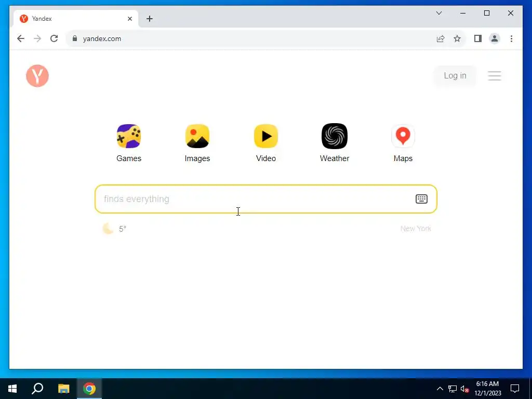Close the Yandex tab

(x=129, y=19)
